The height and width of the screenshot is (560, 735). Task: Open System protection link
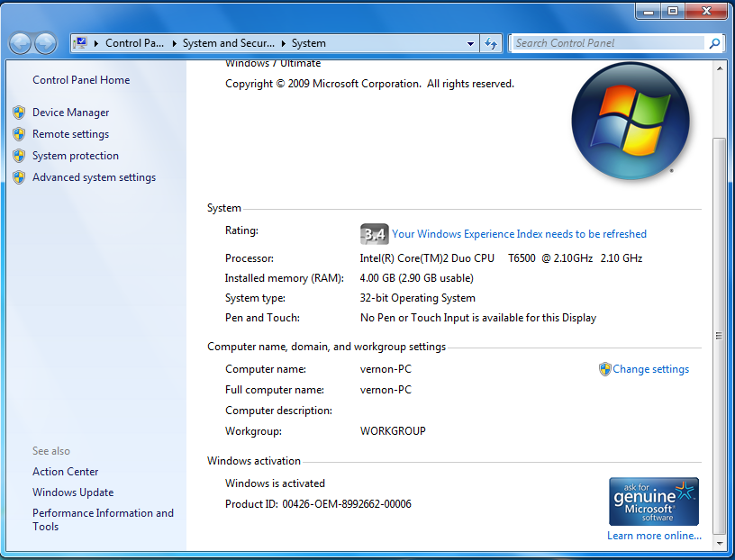76,156
